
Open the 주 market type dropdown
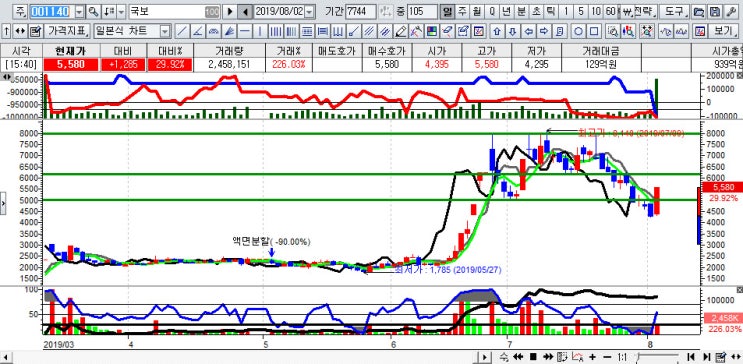tap(19, 11)
